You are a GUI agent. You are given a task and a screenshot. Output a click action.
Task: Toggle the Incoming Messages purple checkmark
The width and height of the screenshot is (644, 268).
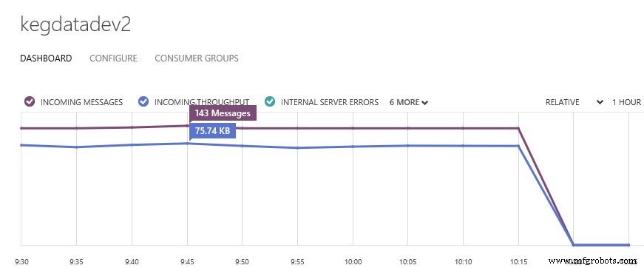click(x=29, y=102)
